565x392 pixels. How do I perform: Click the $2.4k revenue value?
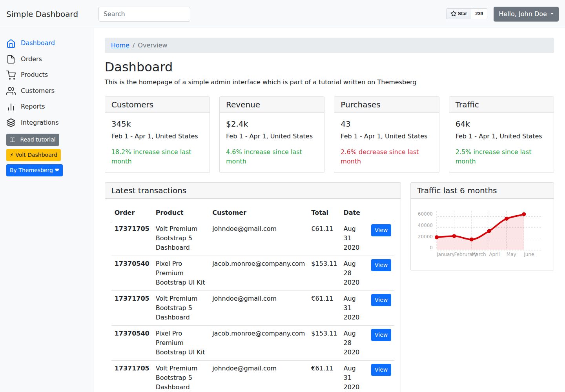[237, 124]
